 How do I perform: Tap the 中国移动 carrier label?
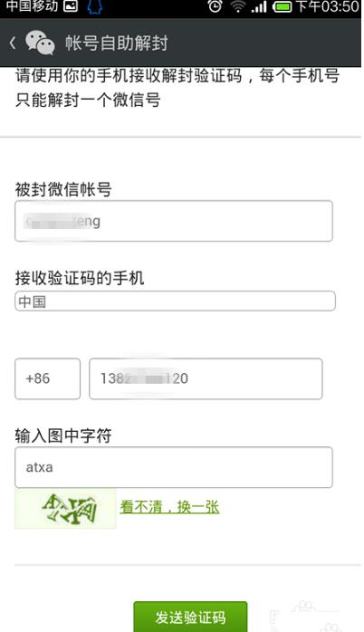pyautogui.click(x=32, y=6)
